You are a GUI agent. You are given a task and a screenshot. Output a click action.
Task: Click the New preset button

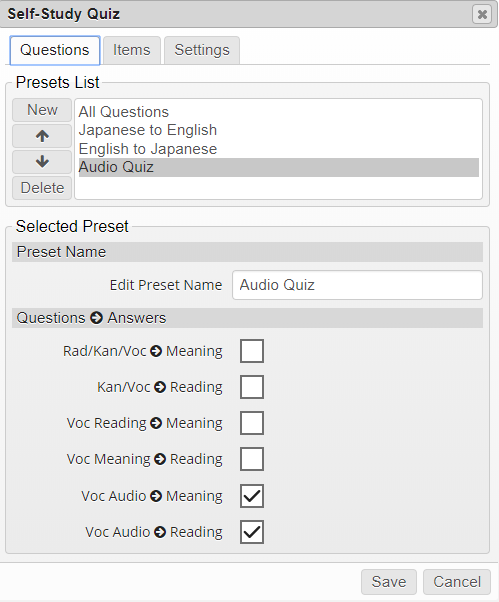42,110
